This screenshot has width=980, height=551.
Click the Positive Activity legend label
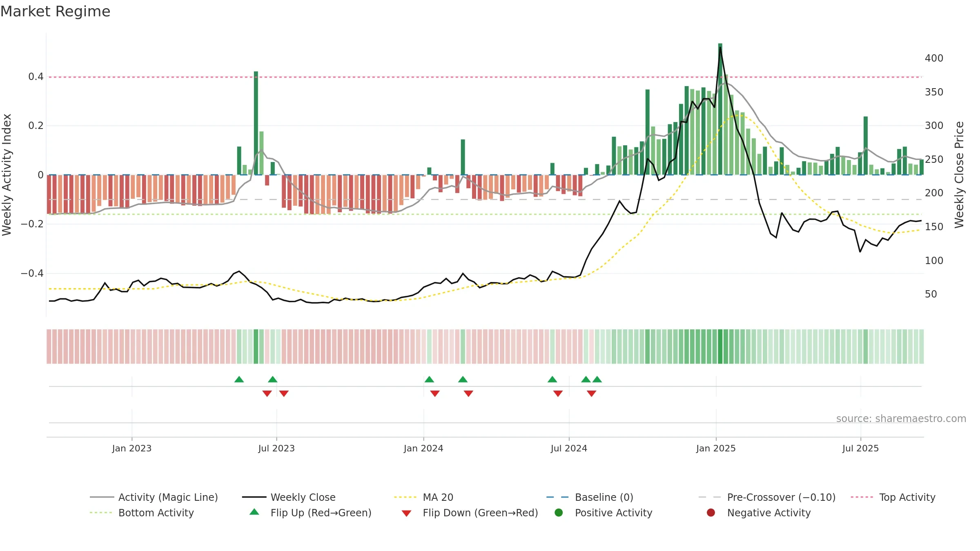[x=613, y=513]
